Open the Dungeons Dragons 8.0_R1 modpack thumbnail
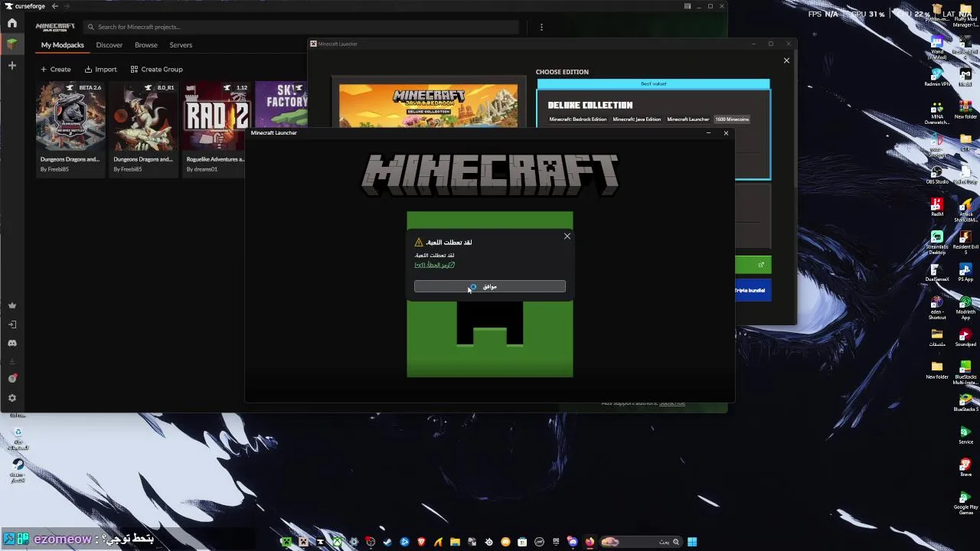The width and height of the screenshot is (980, 551). tap(143, 117)
